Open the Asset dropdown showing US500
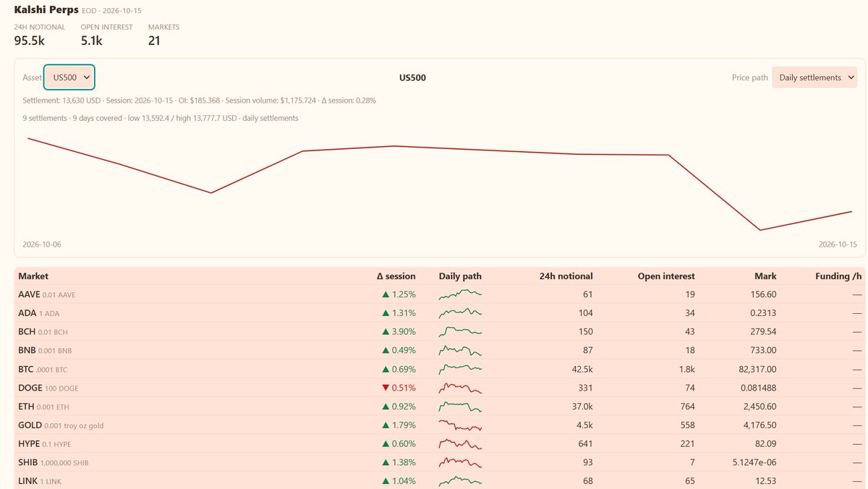868x489 pixels. tap(69, 77)
